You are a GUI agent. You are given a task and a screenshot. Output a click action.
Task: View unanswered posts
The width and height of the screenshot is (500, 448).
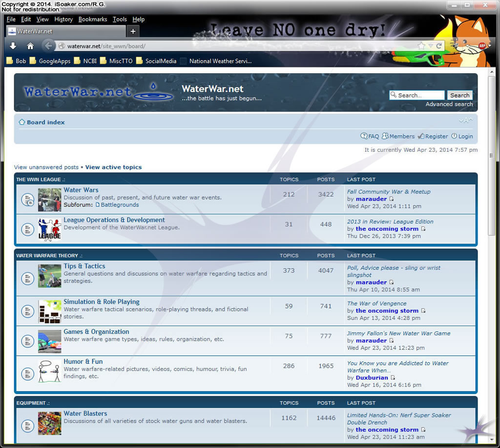tap(46, 167)
